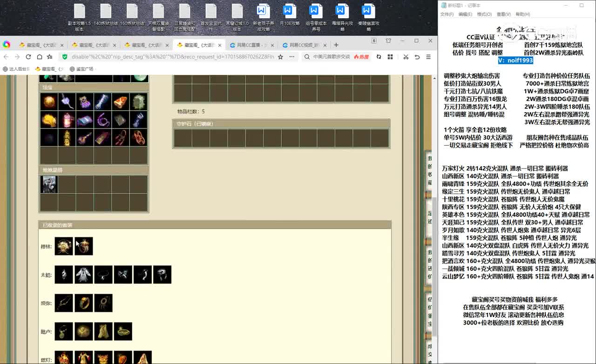Click the 热搜 hot search button
Viewport: 596px width, 364px height.
tap(361, 57)
